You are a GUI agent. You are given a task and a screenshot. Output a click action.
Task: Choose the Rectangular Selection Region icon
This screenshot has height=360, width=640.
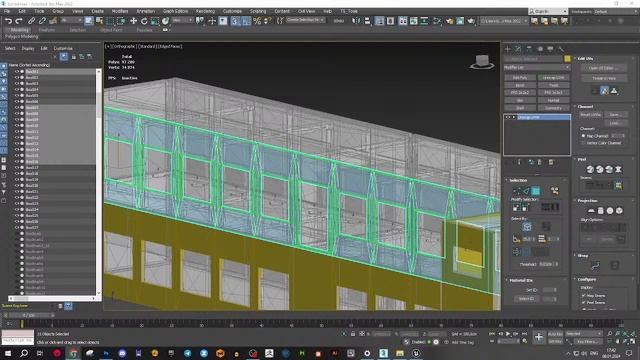click(x=110, y=20)
